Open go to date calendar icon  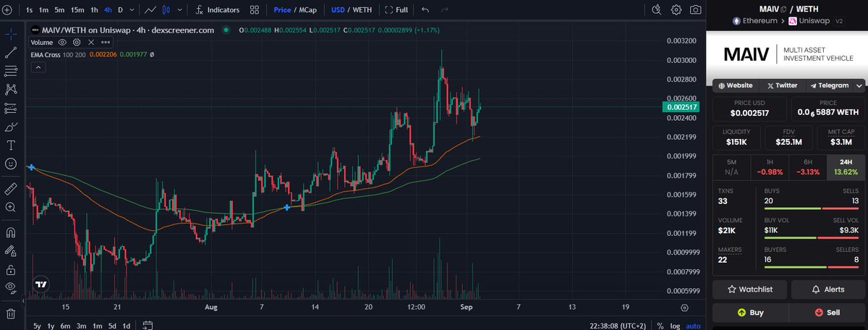(147, 325)
